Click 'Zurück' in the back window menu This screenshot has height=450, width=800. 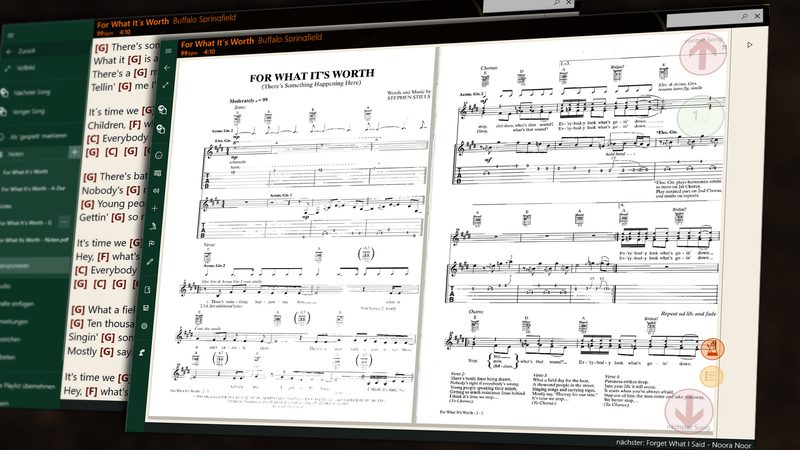click(x=27, y=51)
